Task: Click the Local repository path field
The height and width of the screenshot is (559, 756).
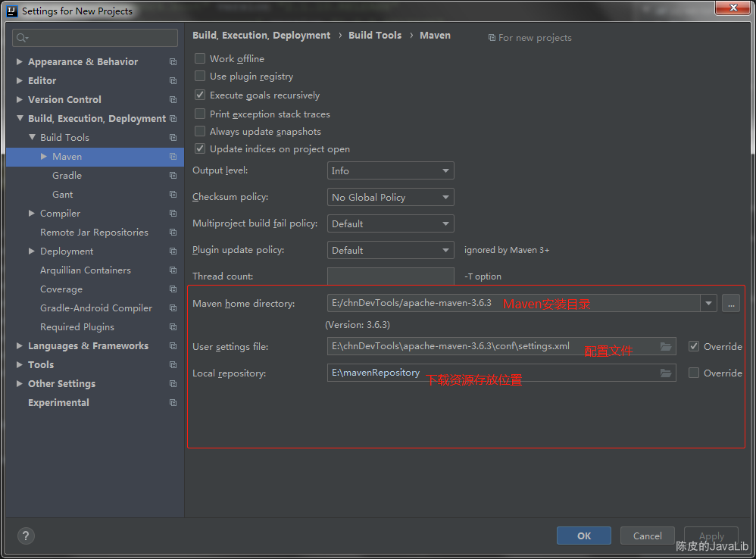Action: [501, 373]
